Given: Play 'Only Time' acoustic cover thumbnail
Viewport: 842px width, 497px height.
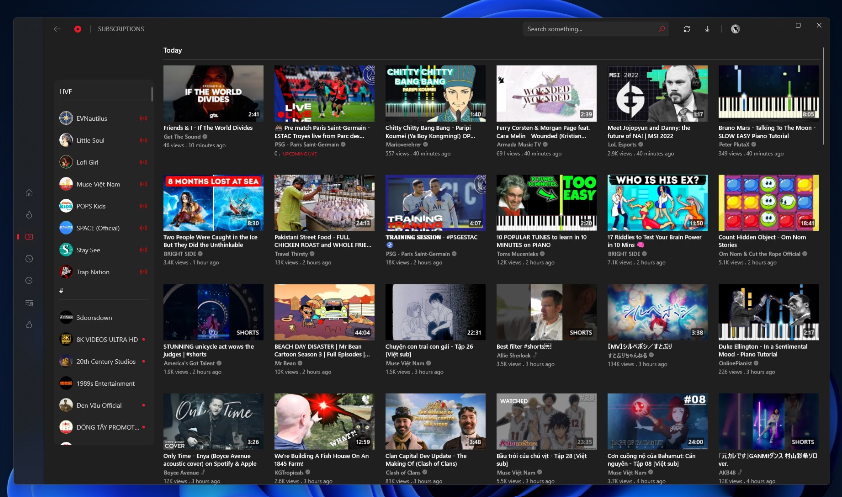Looking at the screenshot, I should coord(213,422).
